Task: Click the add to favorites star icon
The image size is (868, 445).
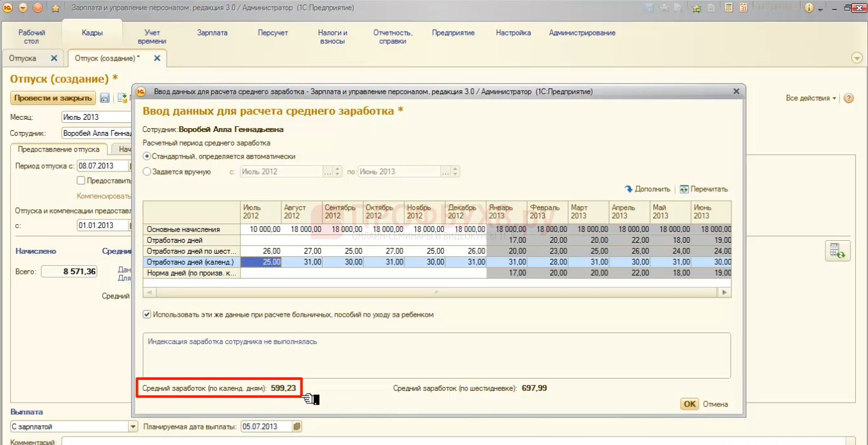Action: tap(696, 8)
